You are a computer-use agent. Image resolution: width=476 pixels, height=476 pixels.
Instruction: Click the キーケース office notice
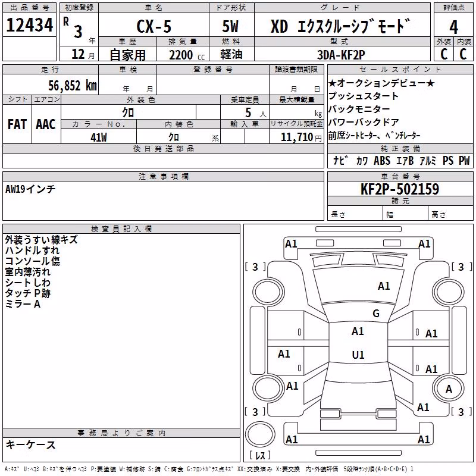tap(30, 444)
